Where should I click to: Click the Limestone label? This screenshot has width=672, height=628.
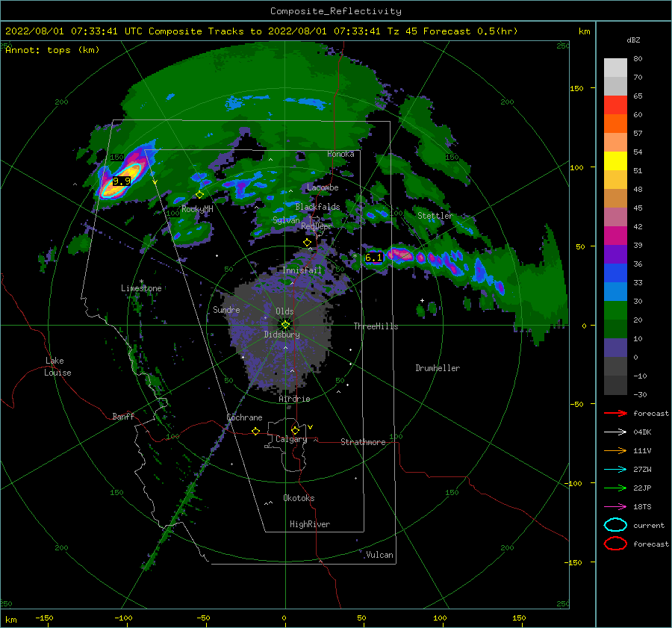[x=141, y=288]
